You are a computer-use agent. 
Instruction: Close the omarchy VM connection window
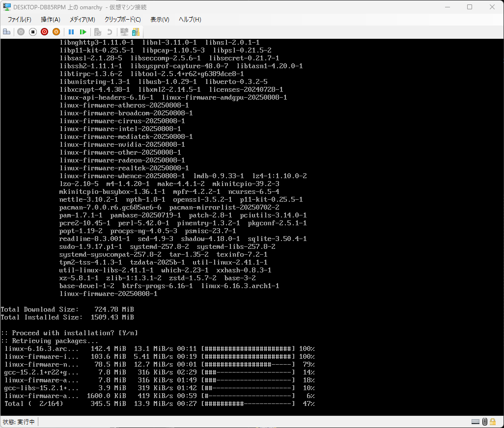(492, 7)
